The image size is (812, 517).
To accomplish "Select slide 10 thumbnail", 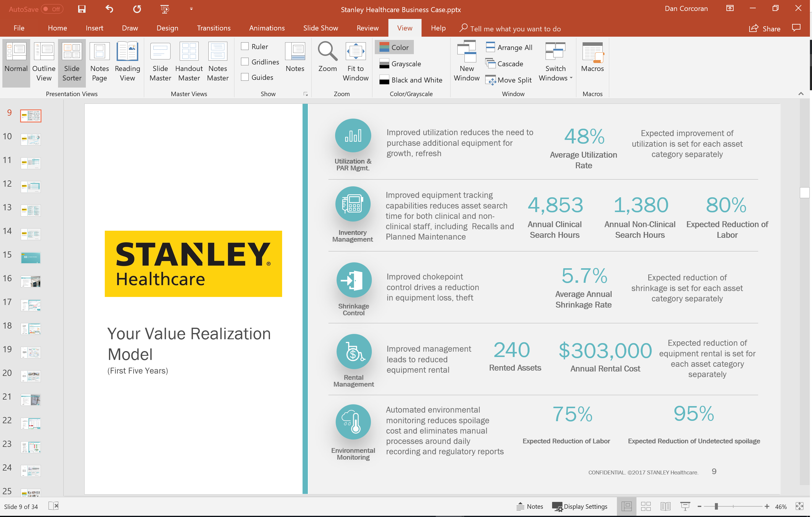I will pyautogui.click(x=31, y=139).
